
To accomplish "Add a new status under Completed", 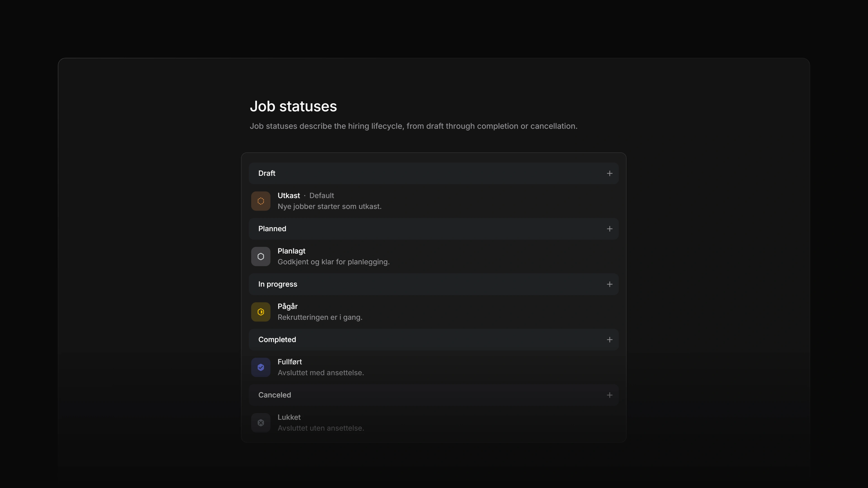I will (610, 340).
